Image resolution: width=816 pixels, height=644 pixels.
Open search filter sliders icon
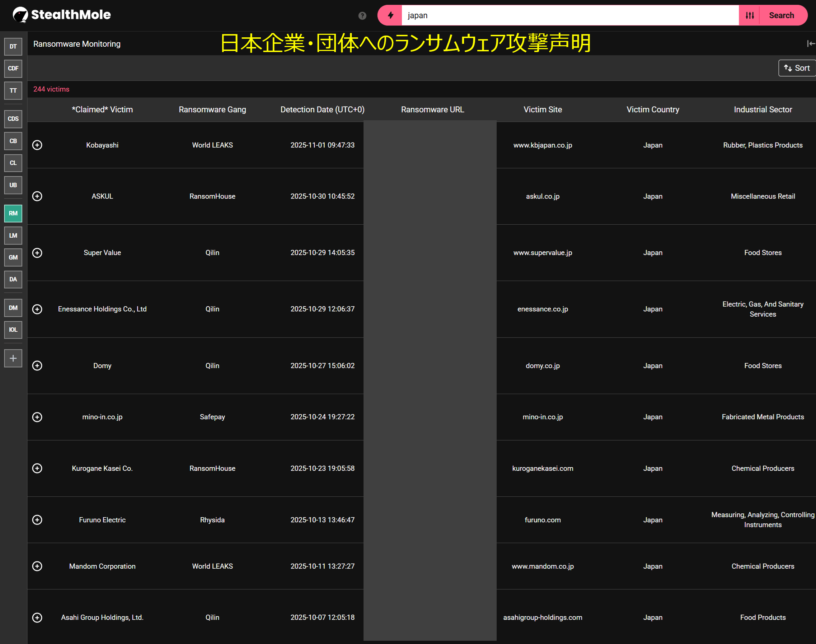pyautogui.click(x=750, y=15)
